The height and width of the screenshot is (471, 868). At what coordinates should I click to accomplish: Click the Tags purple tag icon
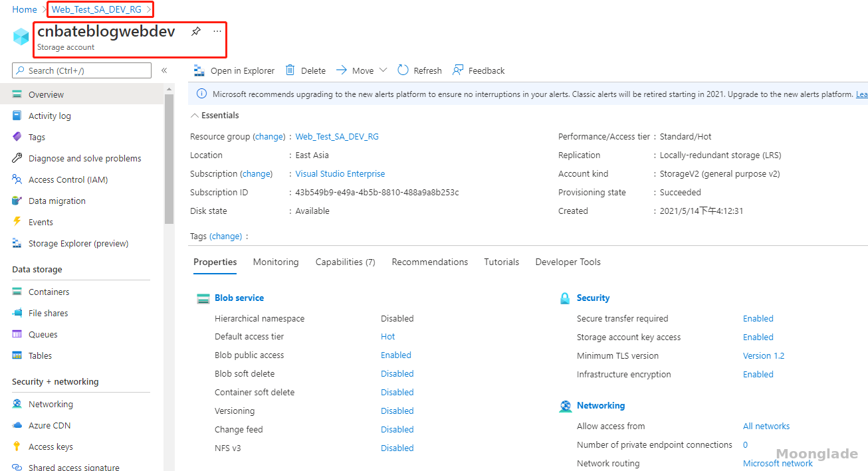(17, 137)
